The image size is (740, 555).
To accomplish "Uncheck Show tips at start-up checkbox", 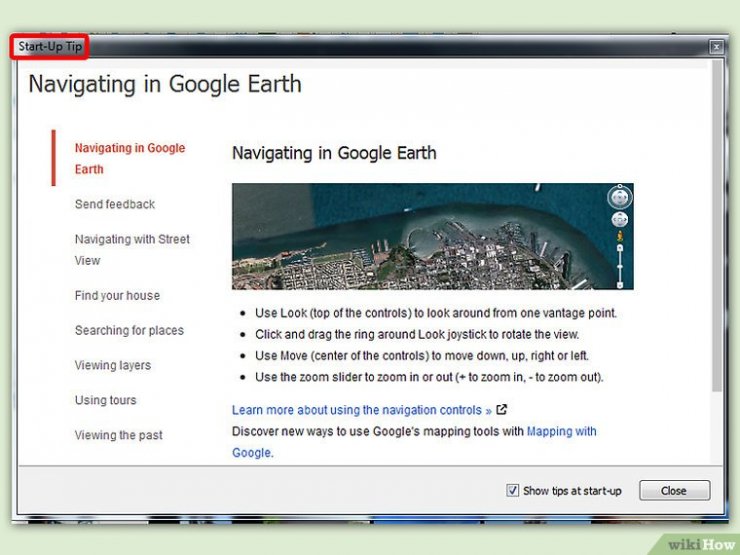I will point(512,490).
